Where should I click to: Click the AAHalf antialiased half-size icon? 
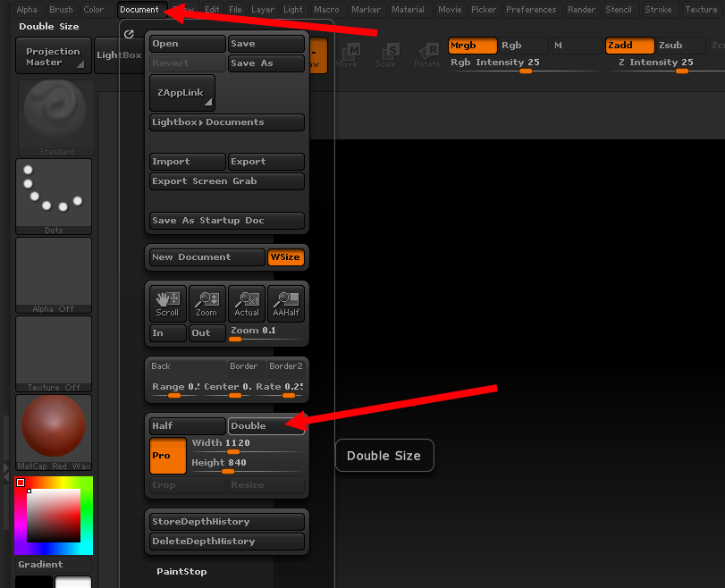point(286,303)
